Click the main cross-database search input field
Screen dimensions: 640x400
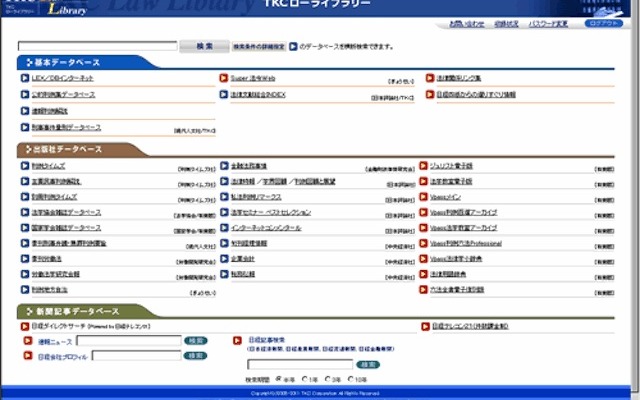(98, 46)
